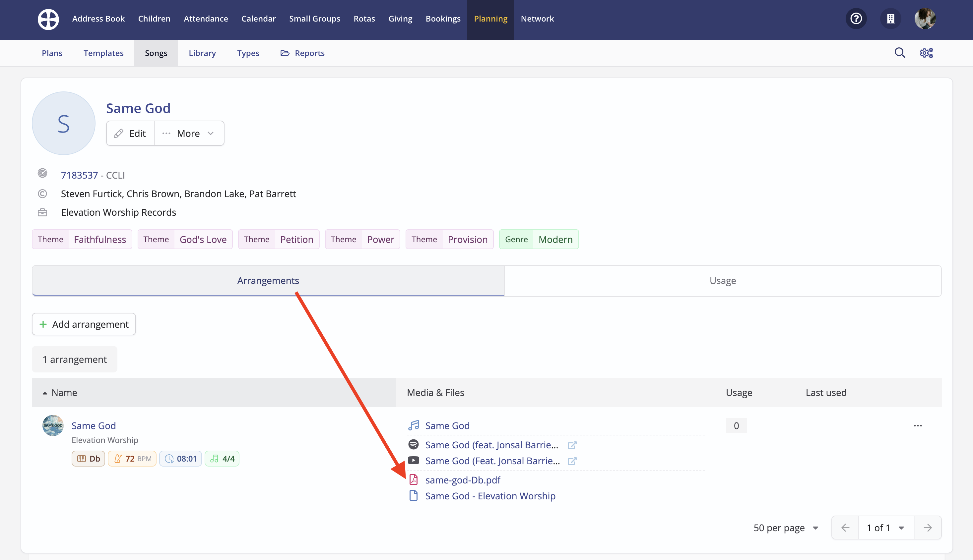Open Same God (Feat. Jonsal Barrie... YouTube link
The height and width of the screenshot is (560, 973).
(492, 460)
